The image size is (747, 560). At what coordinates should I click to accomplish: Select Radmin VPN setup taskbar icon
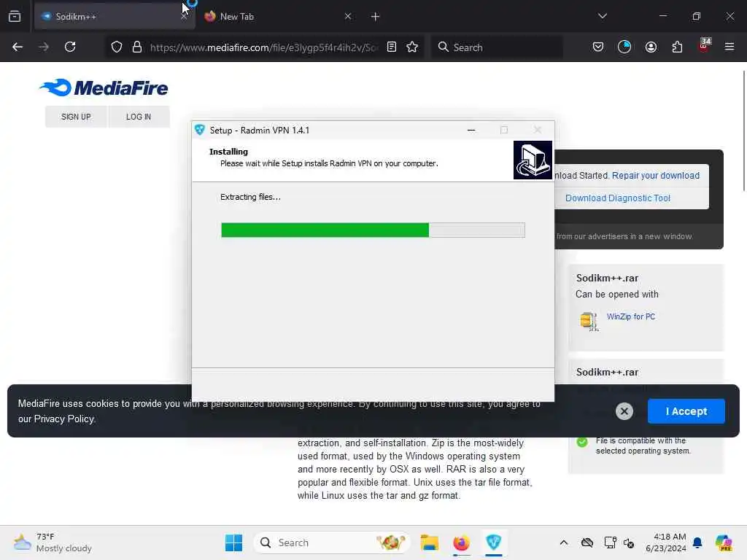tap(494, 542)
